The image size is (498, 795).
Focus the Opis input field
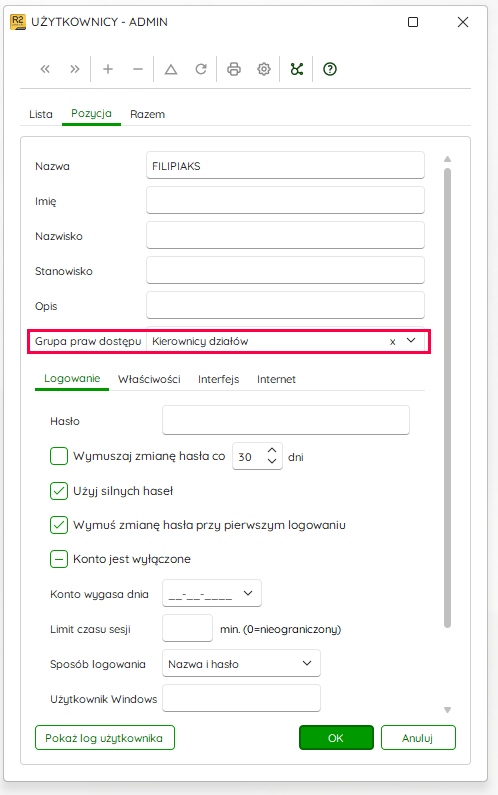click(x=286, y=305)
